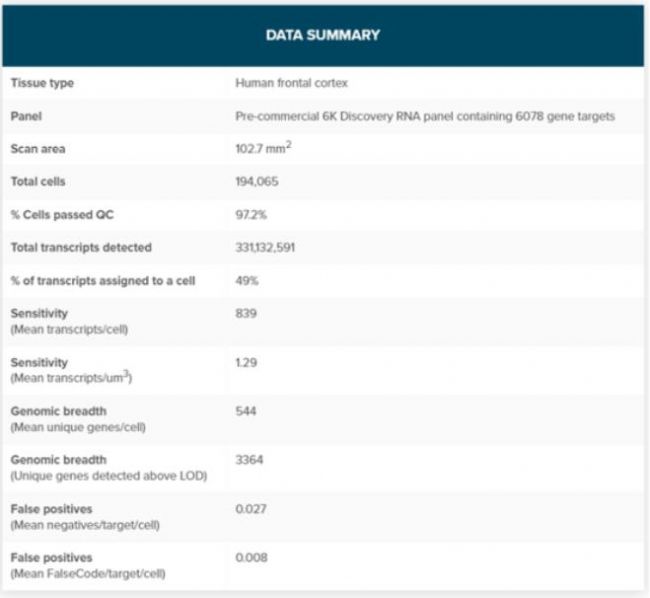
Task: Click the DATA SUMMARY header title
Action: tap(322, 35)
